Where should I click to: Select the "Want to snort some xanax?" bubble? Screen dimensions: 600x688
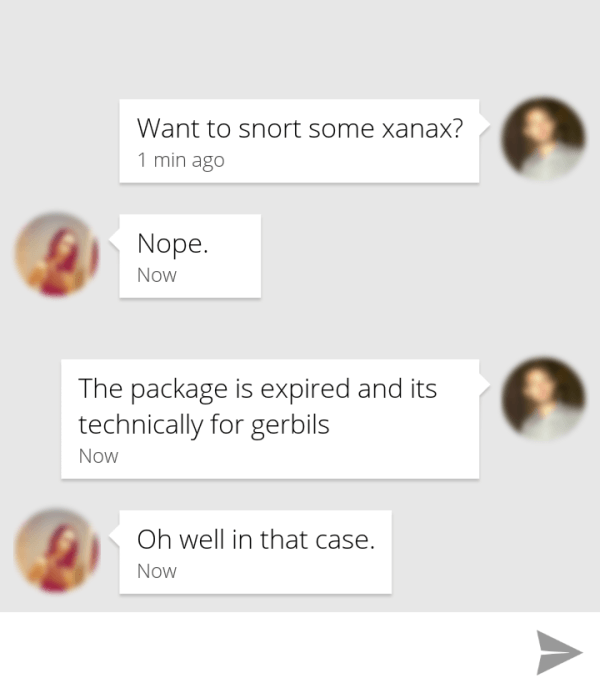[x=299, y=141]
